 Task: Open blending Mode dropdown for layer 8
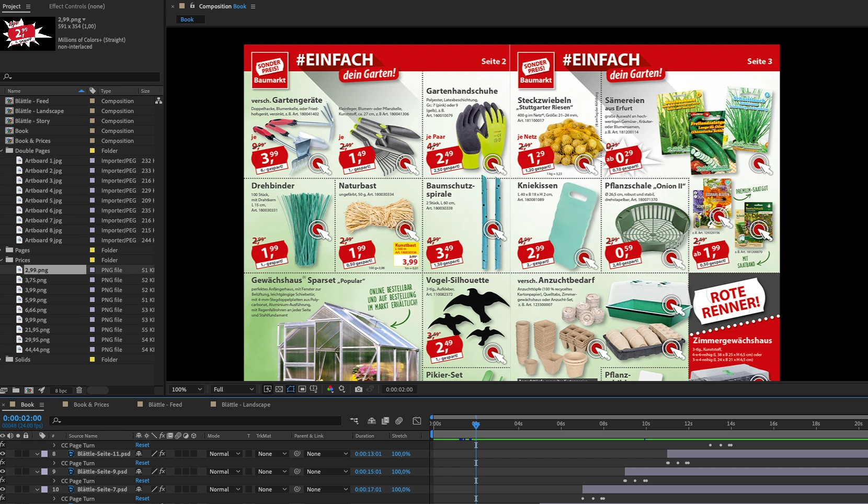click(225, 454)
